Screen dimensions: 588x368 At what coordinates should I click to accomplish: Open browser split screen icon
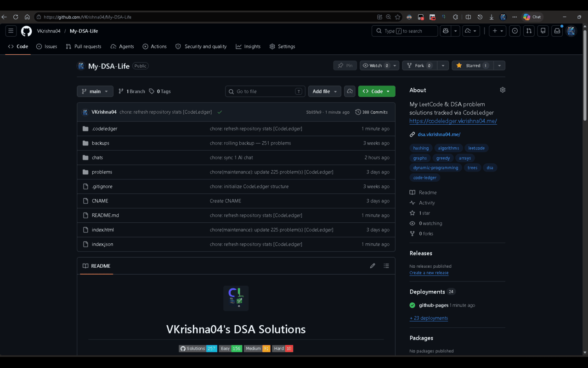tap(468, 17)
